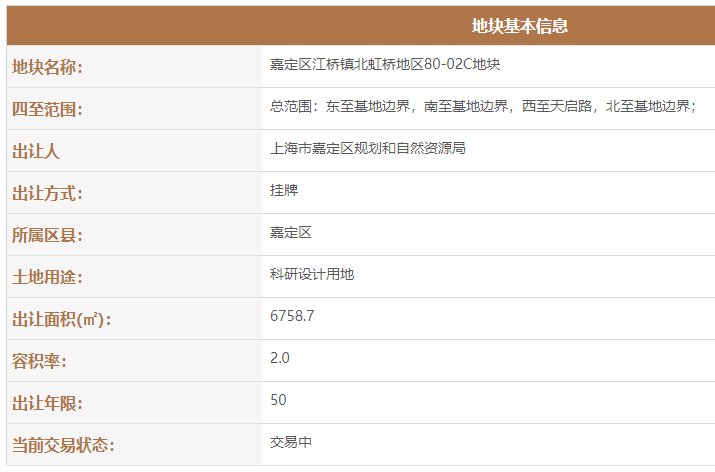Click the boundary text starting with 总范围
The width and height of the screenshot is (715, 472).
[483, 106]
